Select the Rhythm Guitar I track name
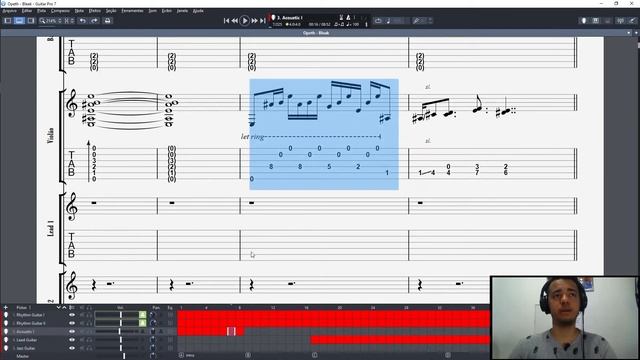The image size is (640, 360). [x=30, y=315]
